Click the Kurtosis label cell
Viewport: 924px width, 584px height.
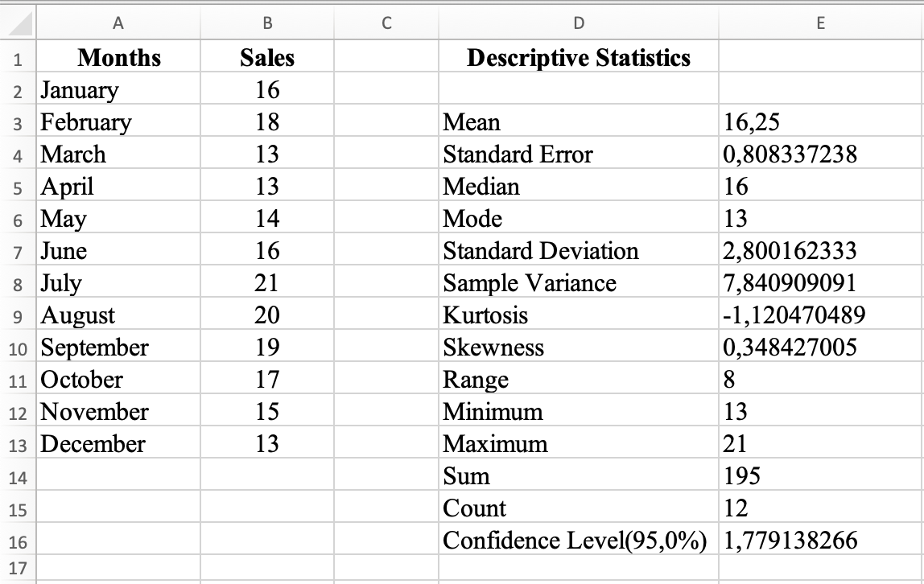579,315
